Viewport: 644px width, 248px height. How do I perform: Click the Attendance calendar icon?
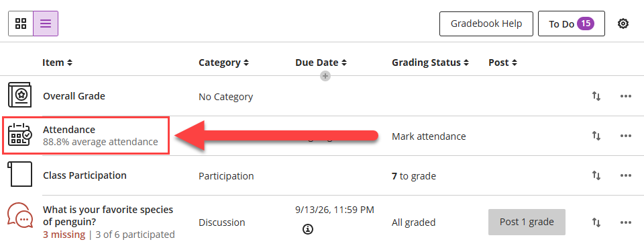tap(19, 134)
